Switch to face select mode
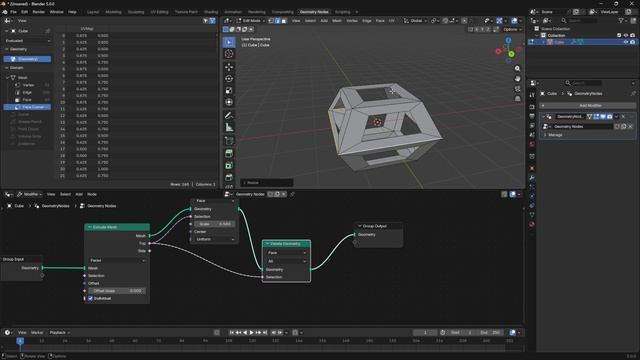This screenshot has height=360, width=640. [284, 20]
